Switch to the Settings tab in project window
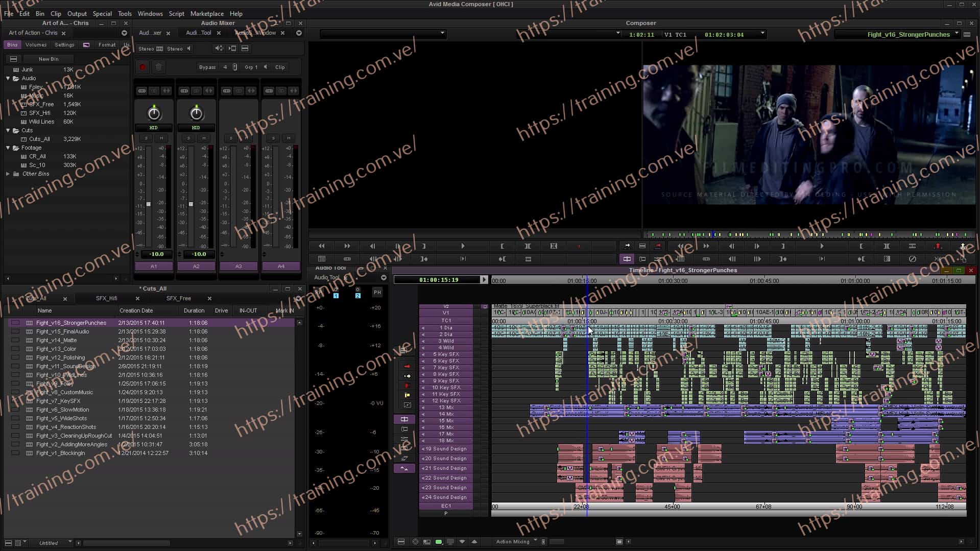The width and height of the screenshot is (980, 551). click(64, 45)
